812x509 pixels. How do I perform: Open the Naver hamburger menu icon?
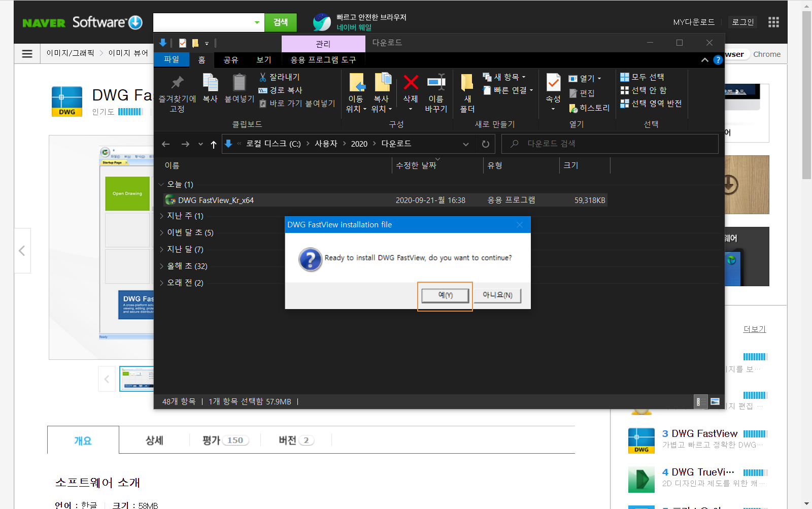coord(27,54)
